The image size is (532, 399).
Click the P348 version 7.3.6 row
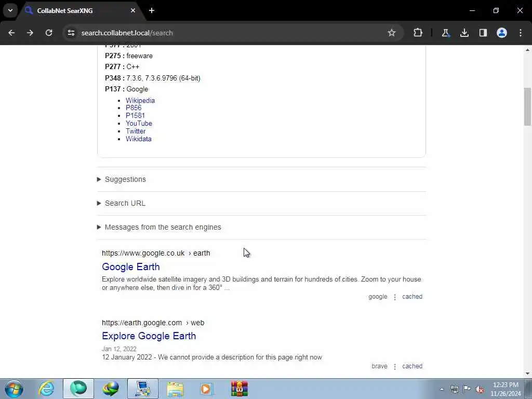[x=153, y=78]
